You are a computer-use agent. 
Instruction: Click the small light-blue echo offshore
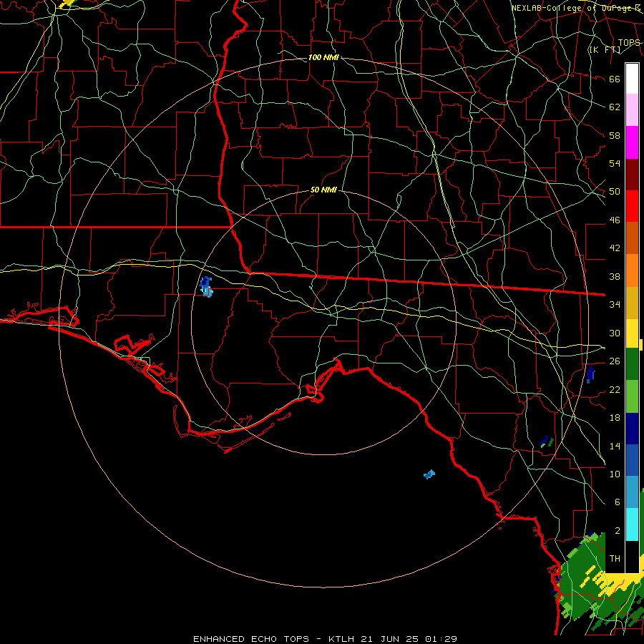tap(429, 474)
